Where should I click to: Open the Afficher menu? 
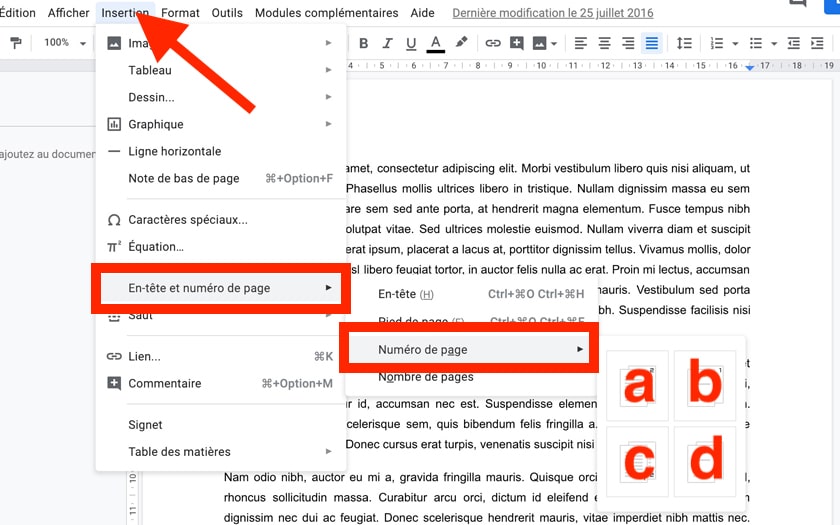(69, 13)
